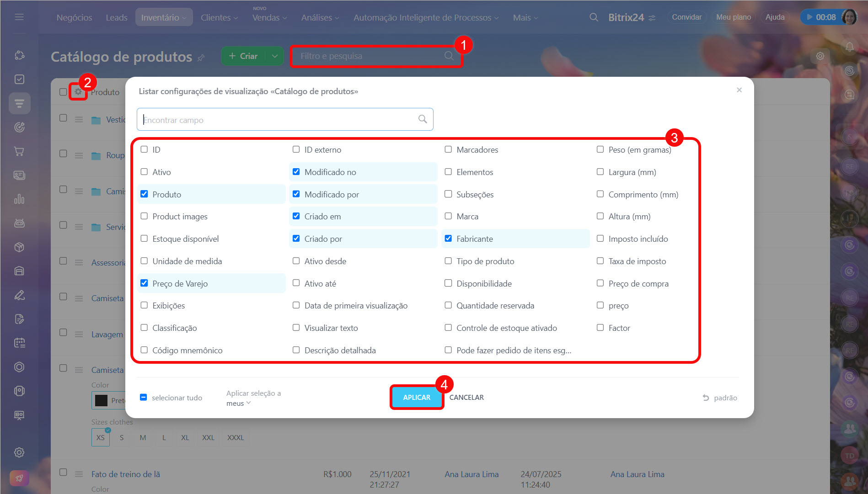Focus the Encontrar campo search field

point(279,120)
